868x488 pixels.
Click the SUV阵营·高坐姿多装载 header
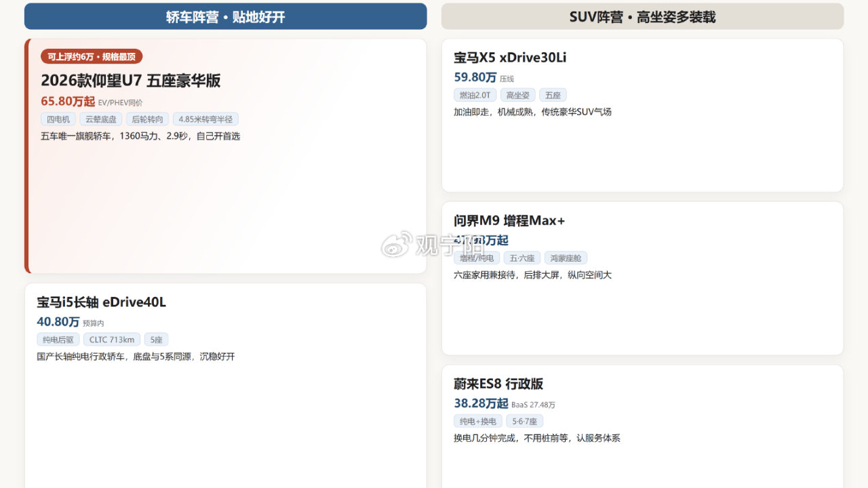642,16
